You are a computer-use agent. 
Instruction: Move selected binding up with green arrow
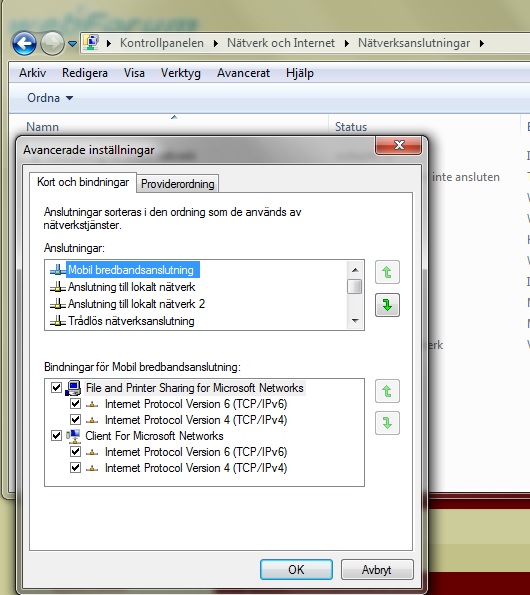pyautogui.click(x=387, y=391)
